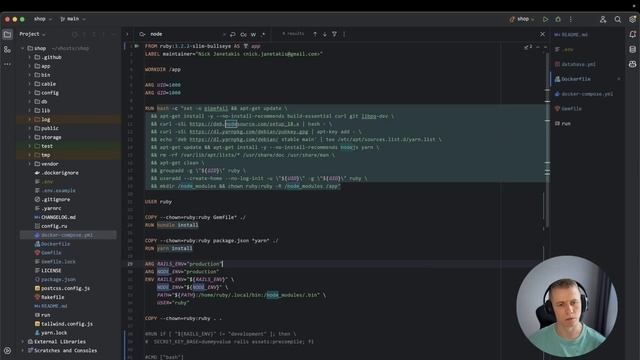Toggle the search filter funnel icon
The width and height of the screenshot is (640, 360).
click(334, 34)
